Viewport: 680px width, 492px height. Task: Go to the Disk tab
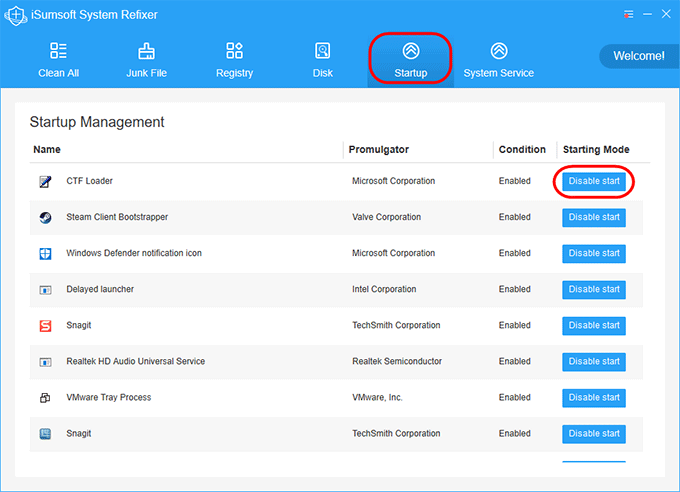tap(323, 60)
